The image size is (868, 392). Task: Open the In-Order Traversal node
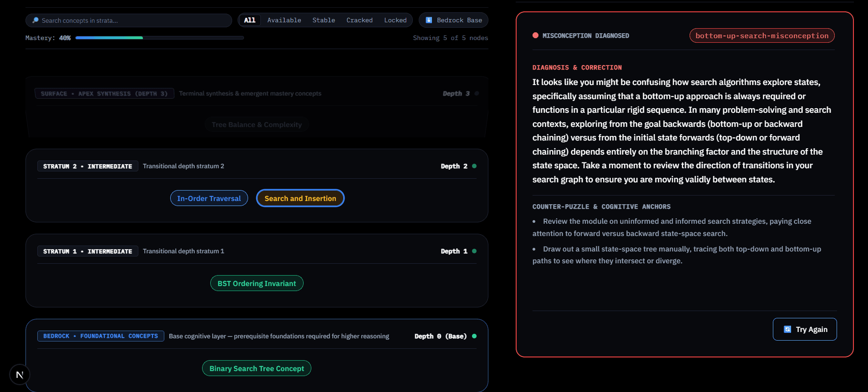209,198
